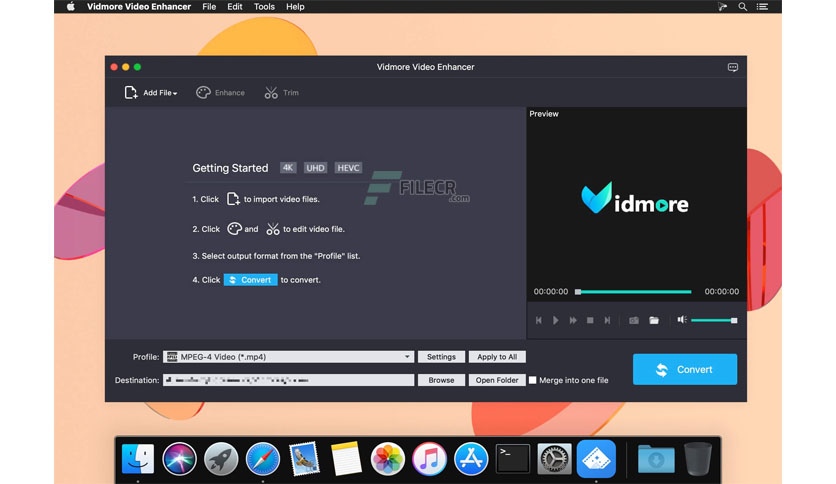Click Apply to All button
Viewport: 836px width, 484px height.
point(497,357)
